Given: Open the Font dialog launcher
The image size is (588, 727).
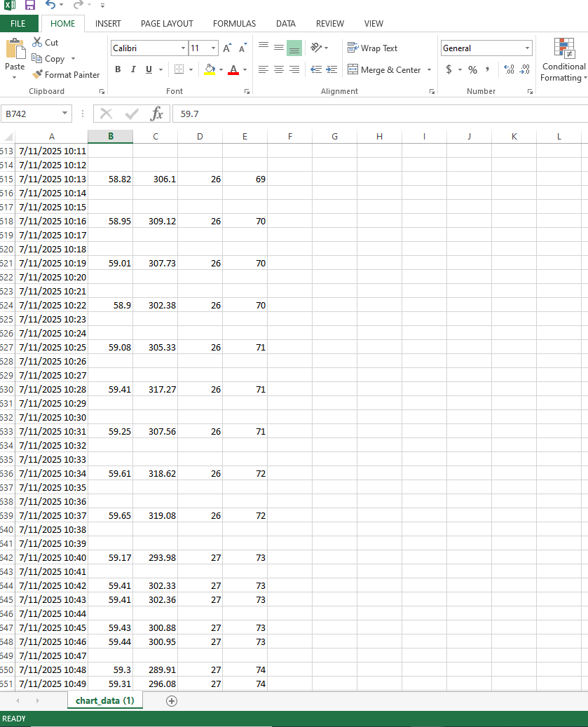Looking at the screenshot, I should 247,92.
